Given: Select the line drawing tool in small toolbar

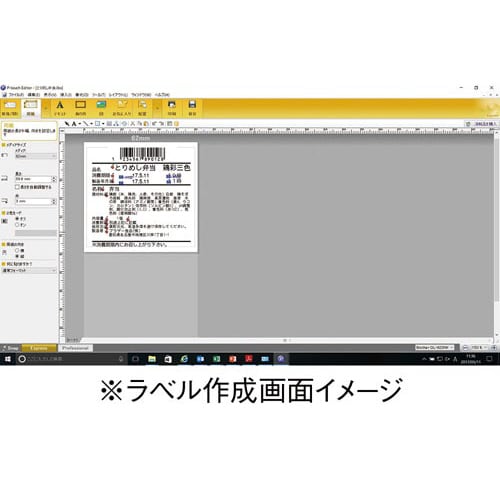Looking at the screenshot, I should [86, 124].
